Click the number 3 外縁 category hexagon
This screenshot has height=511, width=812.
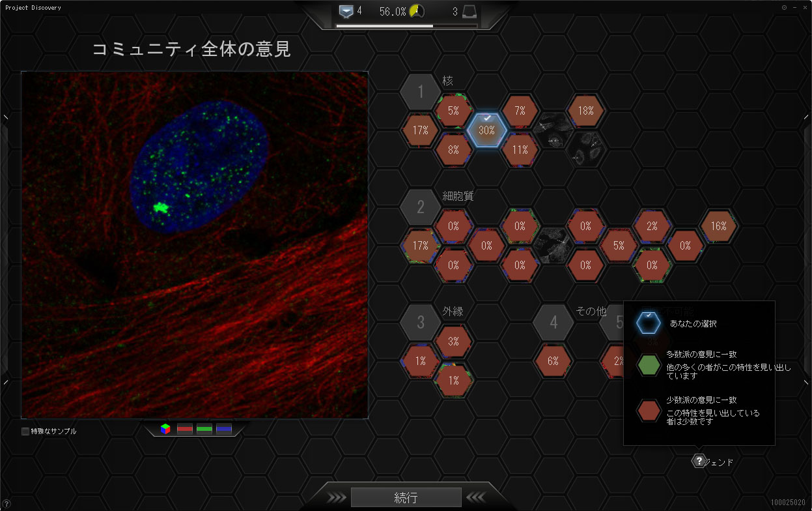(421, 322)
